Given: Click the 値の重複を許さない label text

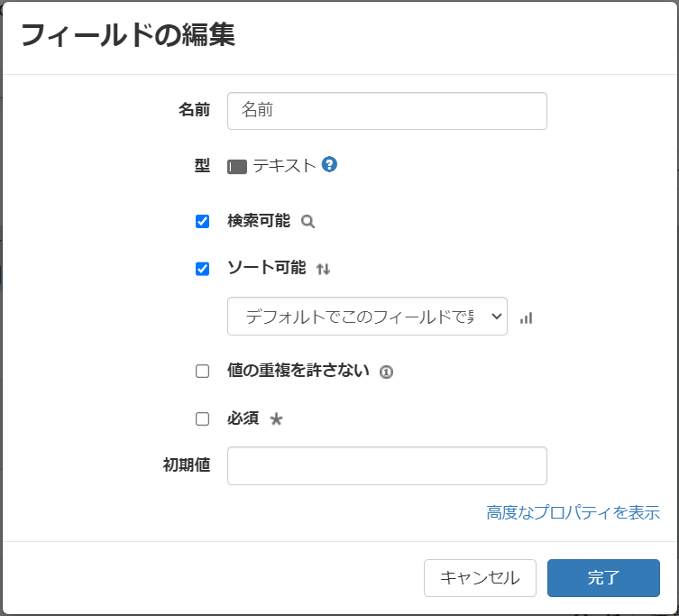Looking at the screenshot, I should pos(298,371).
